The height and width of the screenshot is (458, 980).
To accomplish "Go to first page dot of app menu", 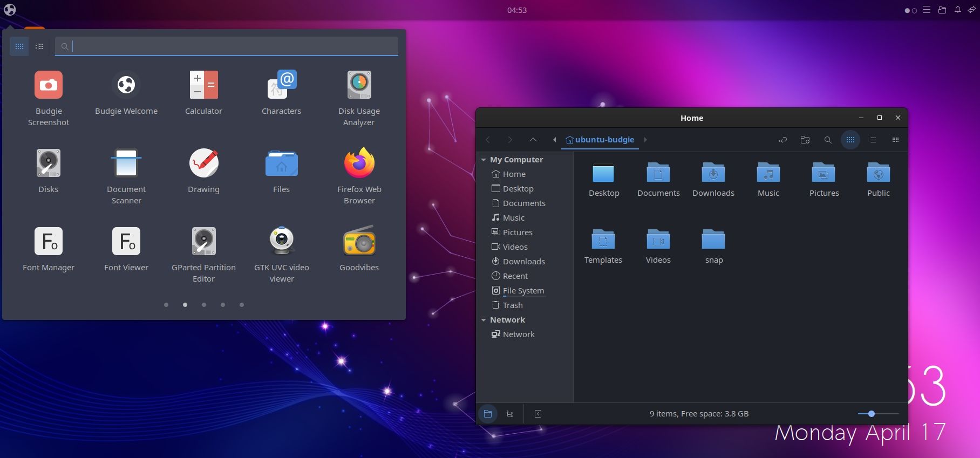I will click(x=166, y=305).
